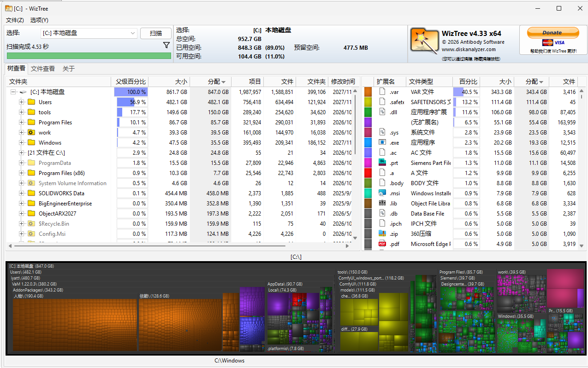Image resolution: width=588 pixels, height=368 pixels.
Task: Sort file types by 扩展名 column
Action: (x=390, y=82)
